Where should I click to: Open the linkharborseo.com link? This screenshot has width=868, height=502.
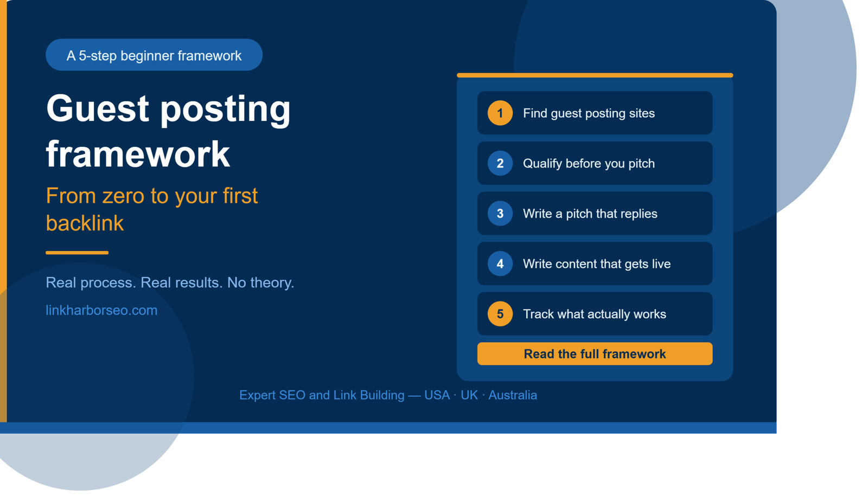pos(101,310)
